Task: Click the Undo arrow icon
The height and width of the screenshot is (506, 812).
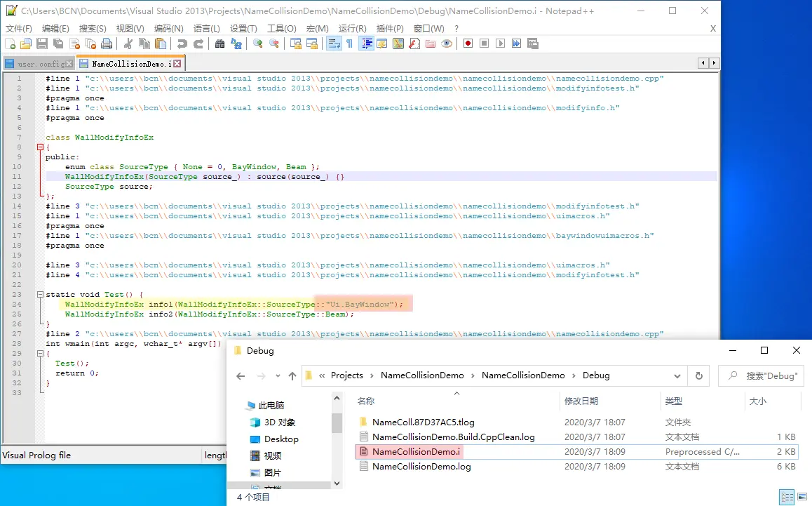Action: click(x=182, y=44)
